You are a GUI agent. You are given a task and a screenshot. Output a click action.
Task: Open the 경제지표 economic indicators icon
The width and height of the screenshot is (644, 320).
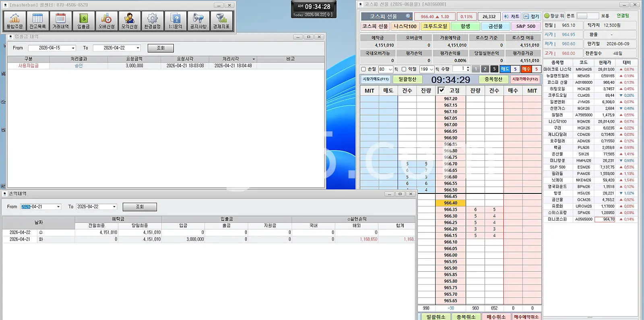point(221,21)
